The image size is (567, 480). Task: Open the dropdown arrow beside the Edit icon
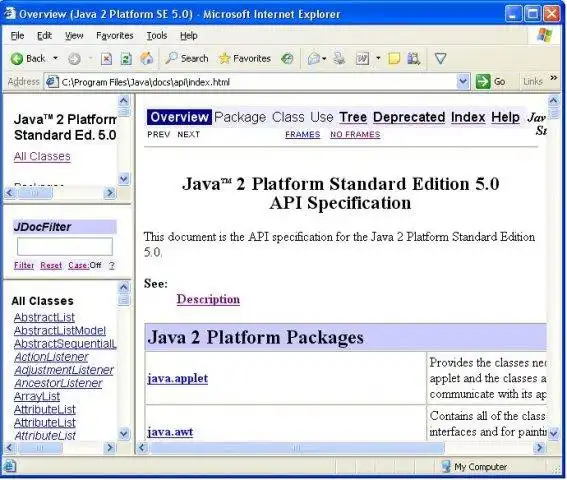[x=378, y=58]
